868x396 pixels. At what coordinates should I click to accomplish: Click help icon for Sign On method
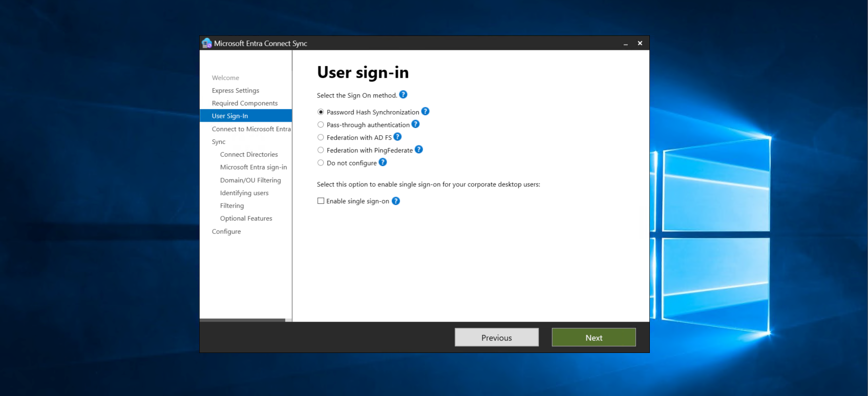tap(403, 95)
